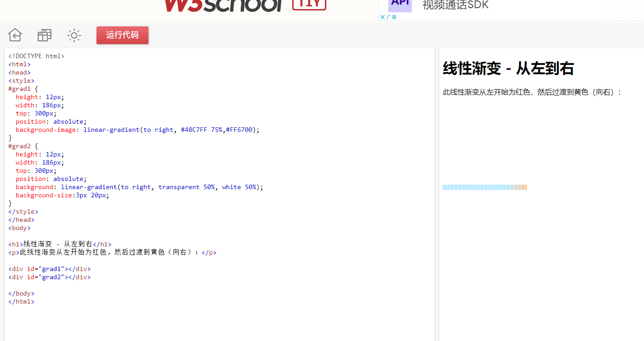The height and width of the screenshot is (341, 644).
Task: Click the #48C7FF color value in code
Action: coord(194,130)
